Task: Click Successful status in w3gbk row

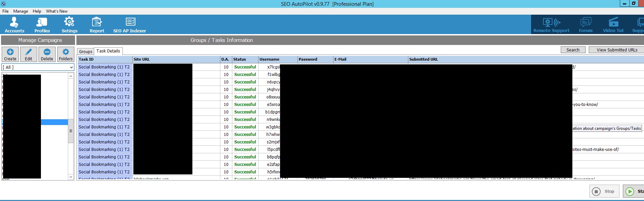Action: [x=245, y=127]
